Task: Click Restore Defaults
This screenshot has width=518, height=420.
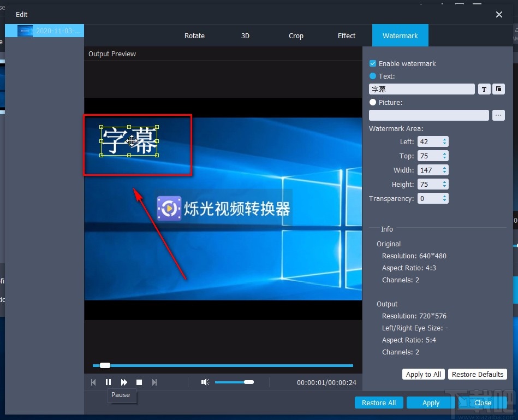Action: click(478, 374)
